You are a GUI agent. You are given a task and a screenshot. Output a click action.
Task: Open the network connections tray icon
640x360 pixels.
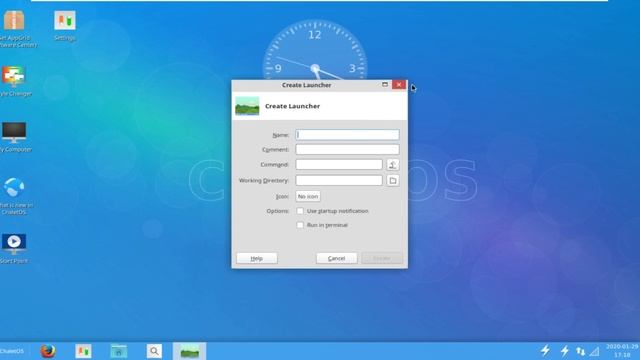tap(580, 351)
